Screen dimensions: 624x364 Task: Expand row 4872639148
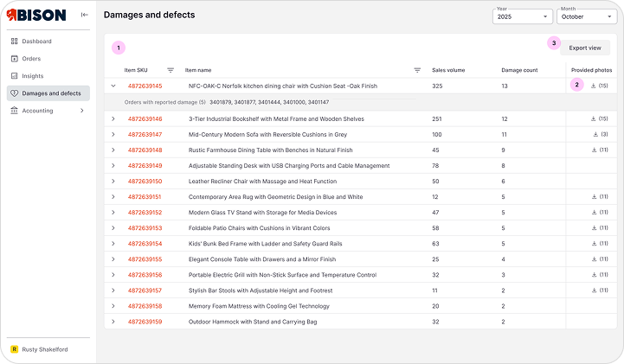(x=113, y=150)
